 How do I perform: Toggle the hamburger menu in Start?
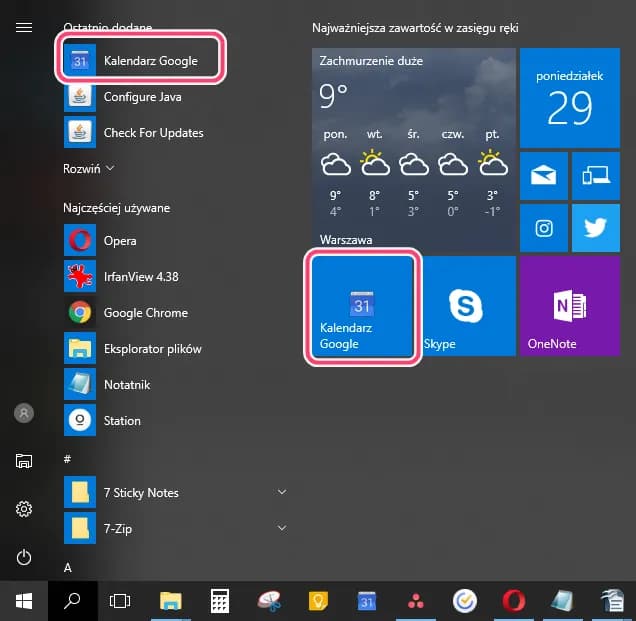[x=24, y=27]
